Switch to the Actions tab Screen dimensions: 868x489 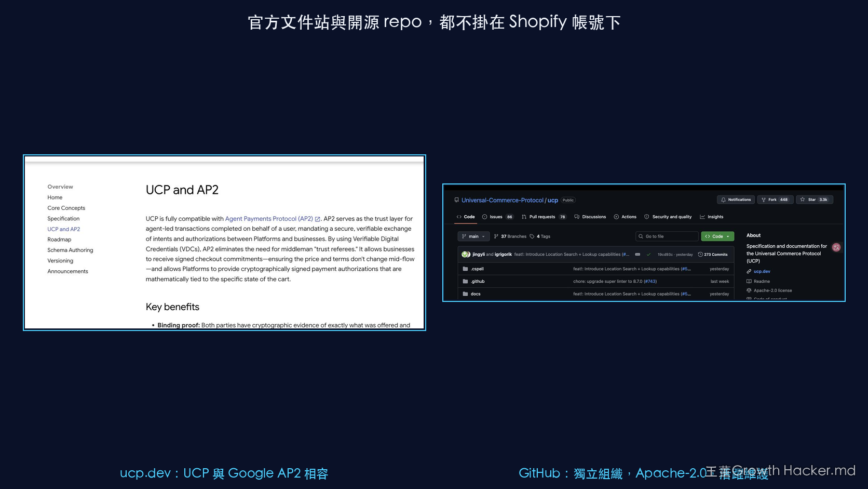(x=625, y=217)
